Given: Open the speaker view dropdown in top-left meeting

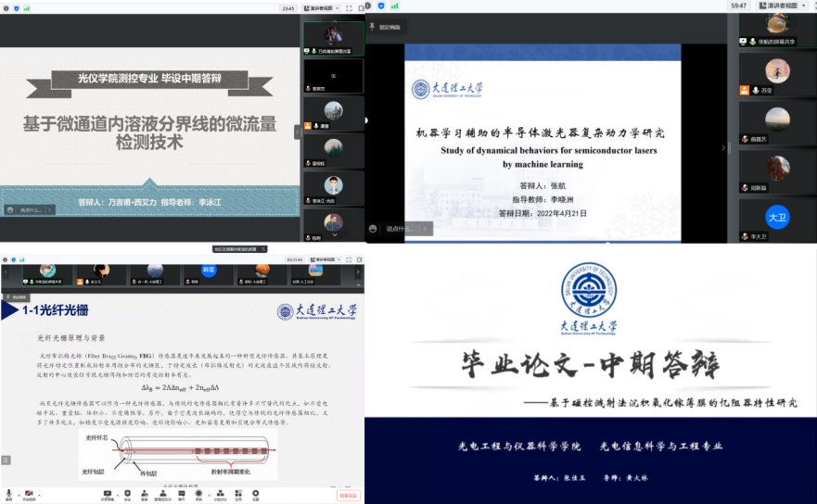Looking at the screenshot, I should pyautogui.click(x=323, y=8).
